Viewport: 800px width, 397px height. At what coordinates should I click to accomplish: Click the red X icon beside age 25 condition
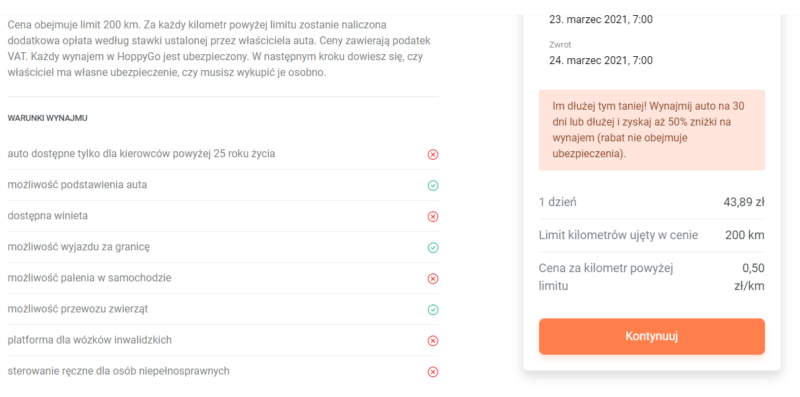coord(433,155)
